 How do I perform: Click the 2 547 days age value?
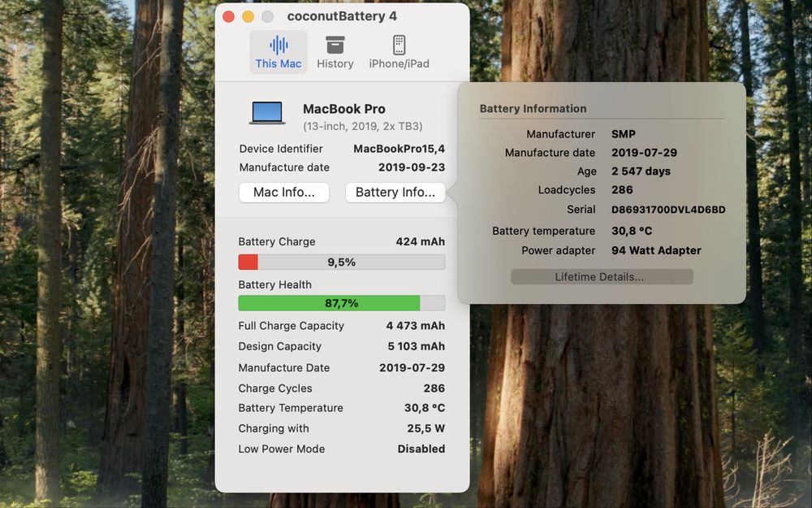tap(641, 172)
